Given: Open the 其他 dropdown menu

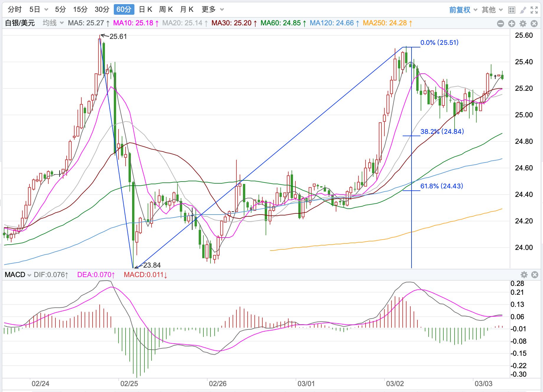Looking at the screenshot, I should pyautogui.click(x=492, y=10).
